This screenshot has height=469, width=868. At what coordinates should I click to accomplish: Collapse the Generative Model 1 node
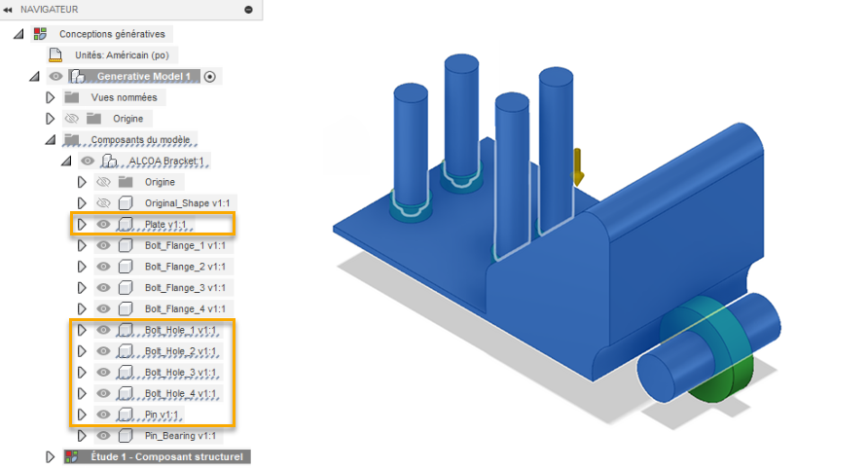[35, 77]
